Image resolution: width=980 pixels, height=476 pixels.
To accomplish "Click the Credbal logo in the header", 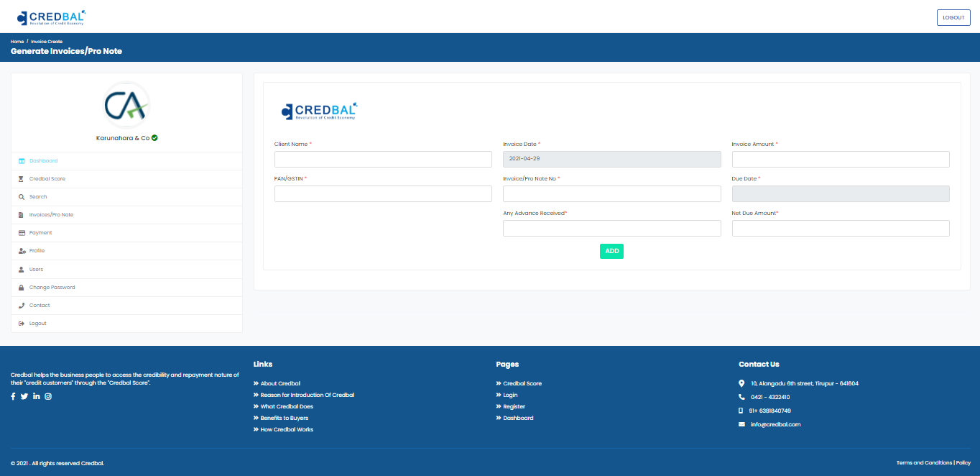I will pos(51,17).
